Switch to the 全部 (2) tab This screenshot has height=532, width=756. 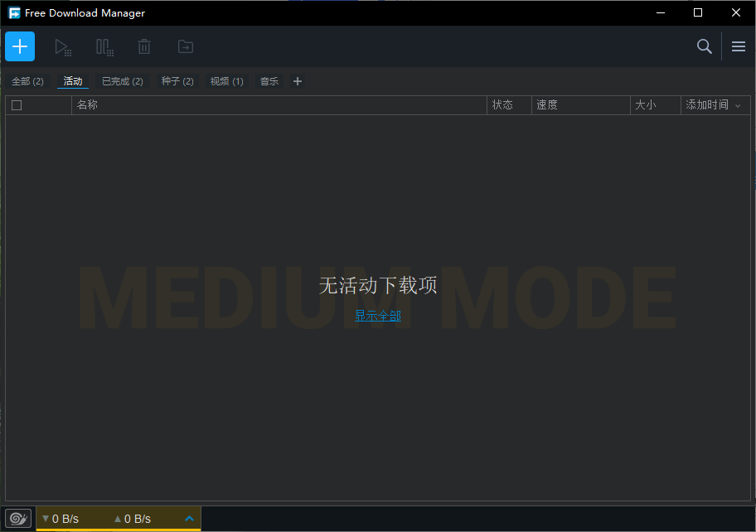point(27,81)
